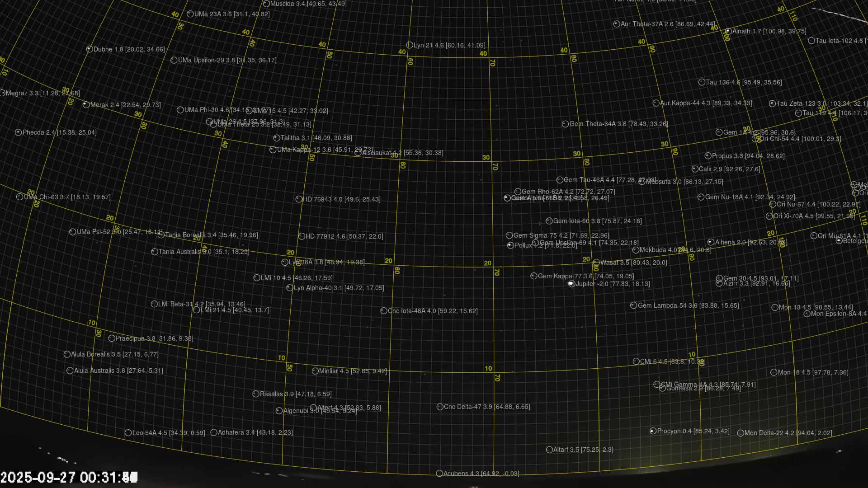Screen dimensions: 868x488
Task: Click the Praecipua star label
Action: (154, 338)
